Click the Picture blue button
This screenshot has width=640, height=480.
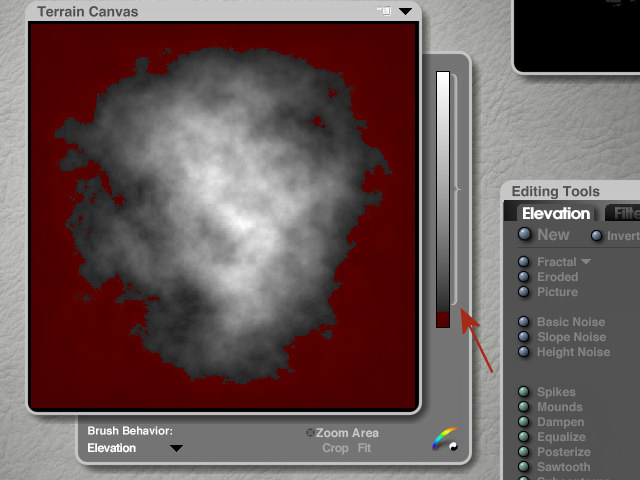coord(524,291)
